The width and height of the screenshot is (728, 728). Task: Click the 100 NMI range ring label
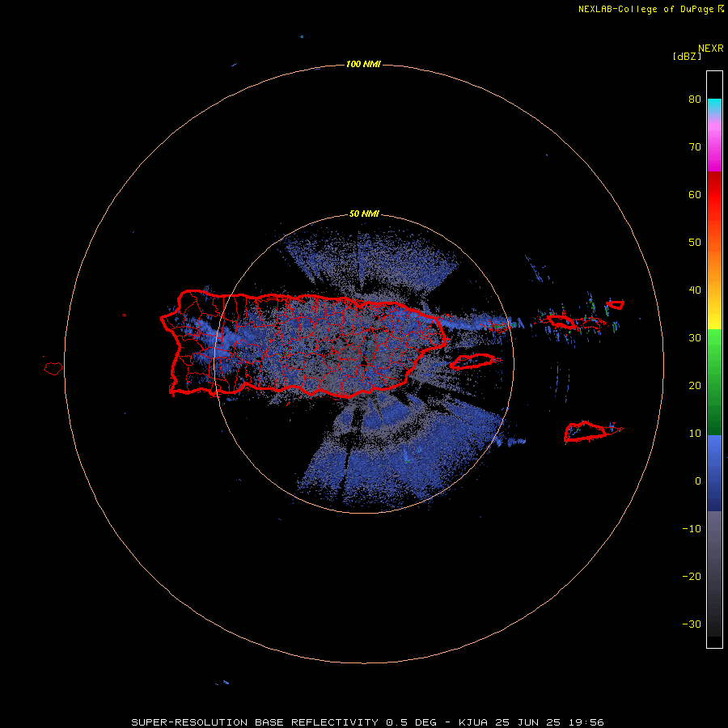(363, 64)
